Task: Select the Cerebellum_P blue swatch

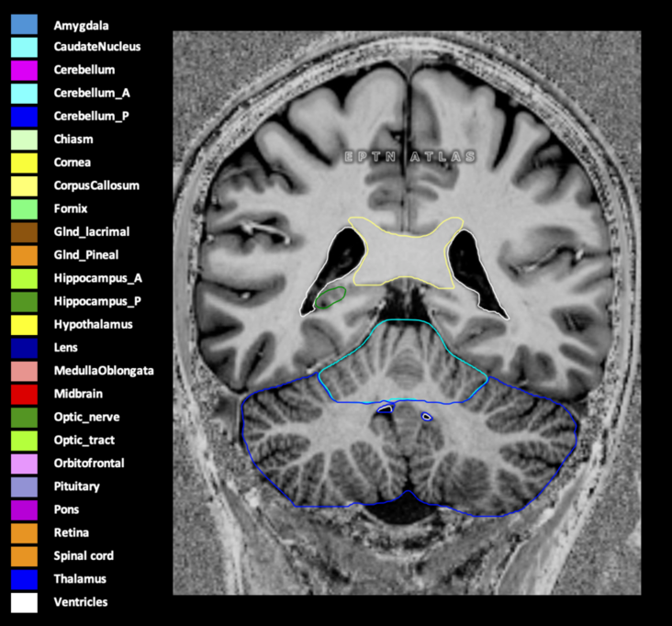Action: pyautogui.click(x=24, y=117)
